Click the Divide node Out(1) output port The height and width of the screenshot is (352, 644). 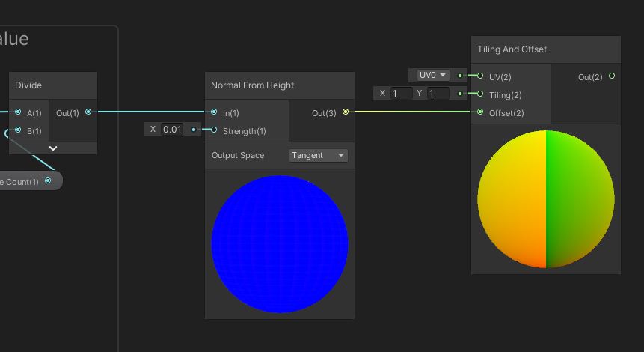[88, 112]
